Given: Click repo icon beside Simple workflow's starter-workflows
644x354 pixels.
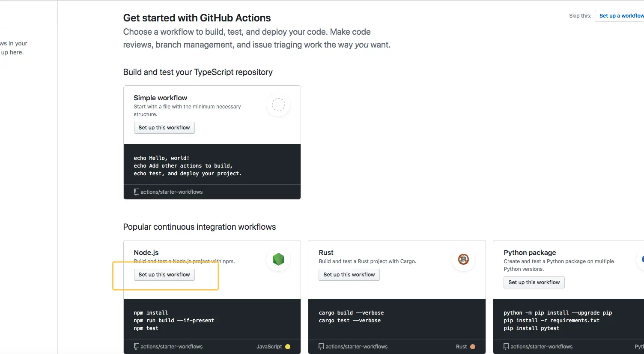Looking at the screenshot, I should (137, 192).
